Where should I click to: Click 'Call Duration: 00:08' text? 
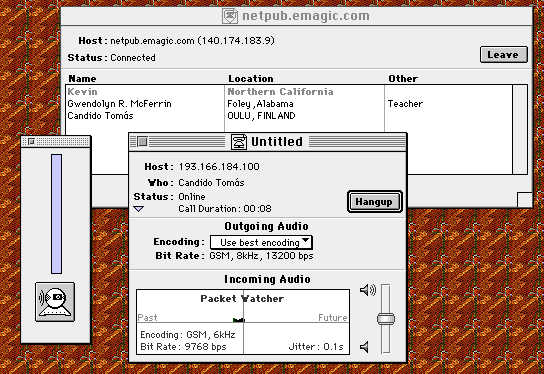(x=225, y=209)
